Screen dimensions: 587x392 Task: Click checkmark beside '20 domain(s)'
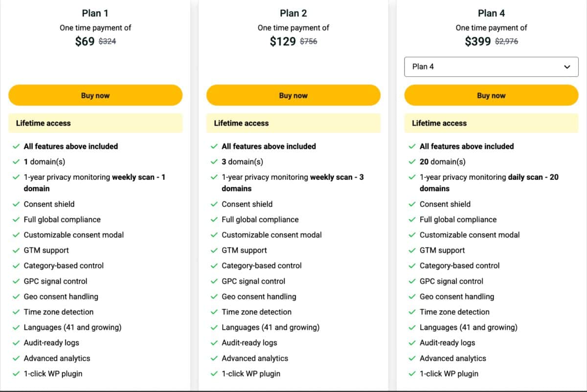point(412,162)
